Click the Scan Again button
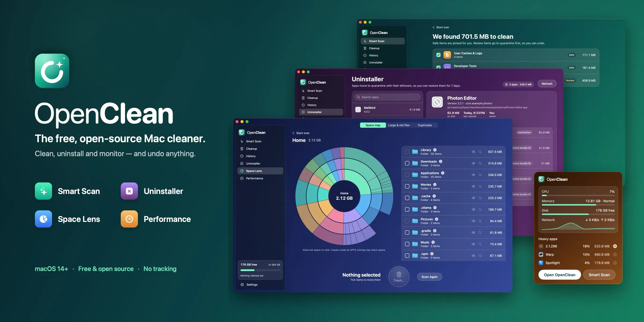The image size is (644, 322). point(429,277)
